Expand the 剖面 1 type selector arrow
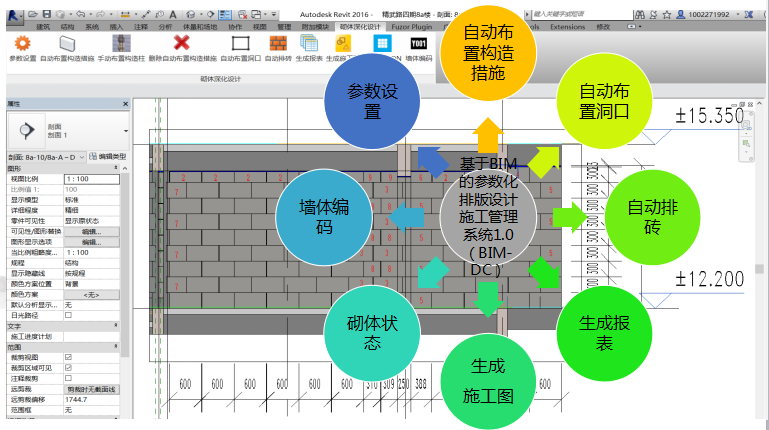This screenshot has height=430, width=769. (x=126, y=131)
